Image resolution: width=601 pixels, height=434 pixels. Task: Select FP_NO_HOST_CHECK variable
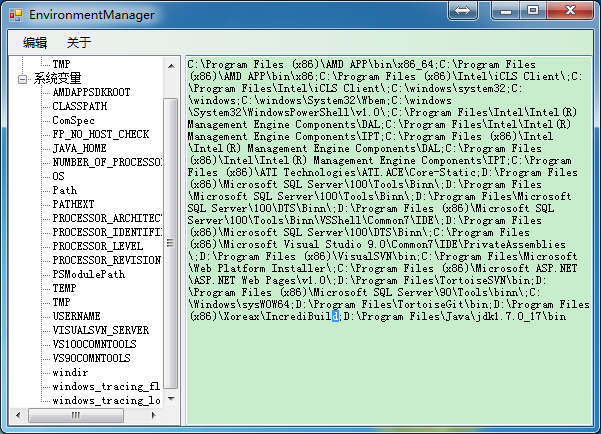pyautogui.click(x=101, y=134)
